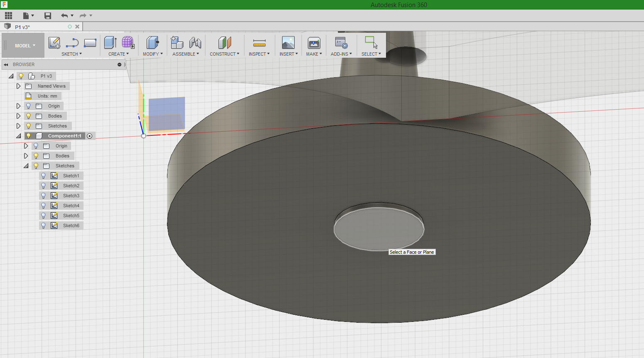This screenshot has width=644, height=358.
Task: Select the Scripts and Add-Ins tool
Action: [341, 43]
